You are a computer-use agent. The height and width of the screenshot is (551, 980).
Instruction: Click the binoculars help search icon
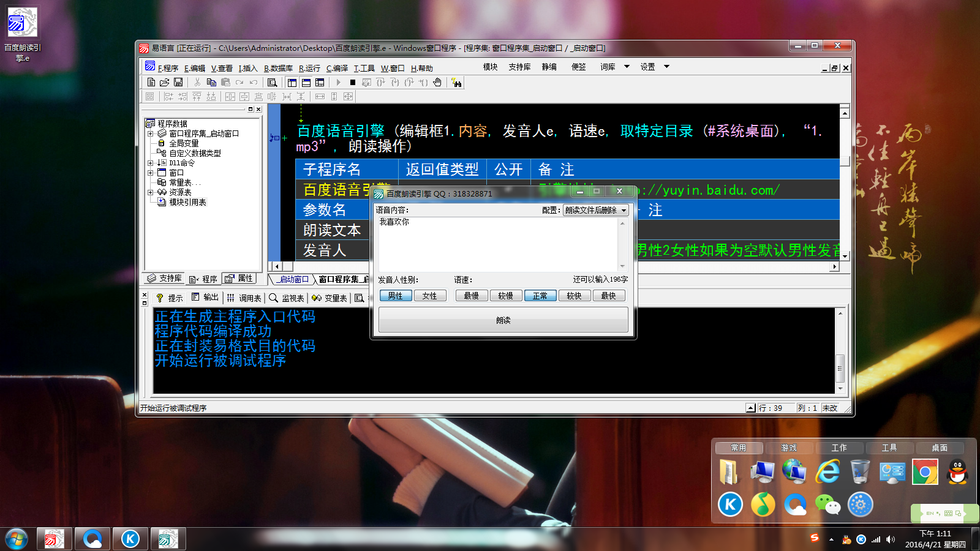tap(457, 83)
